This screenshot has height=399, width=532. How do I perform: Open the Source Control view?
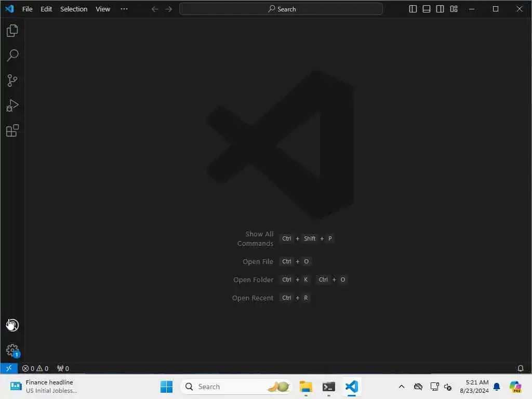tap(12, 81)
